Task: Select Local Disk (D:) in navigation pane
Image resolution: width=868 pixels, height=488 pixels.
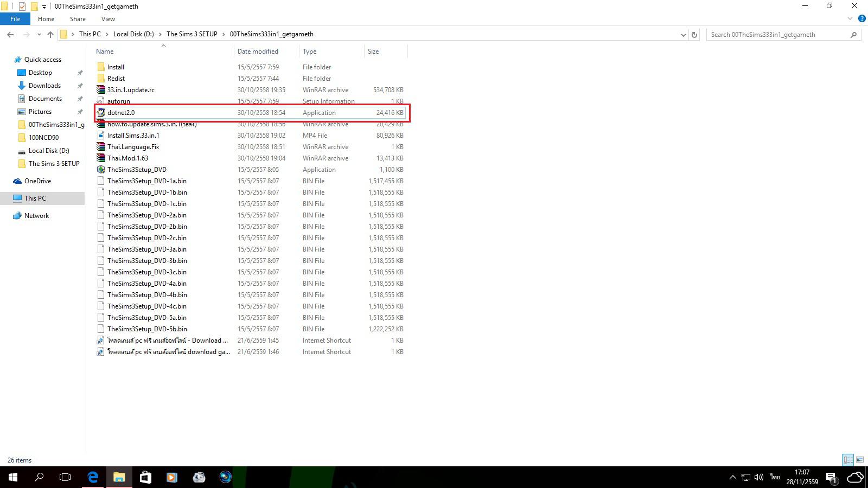Action: (x=49, y=151)
